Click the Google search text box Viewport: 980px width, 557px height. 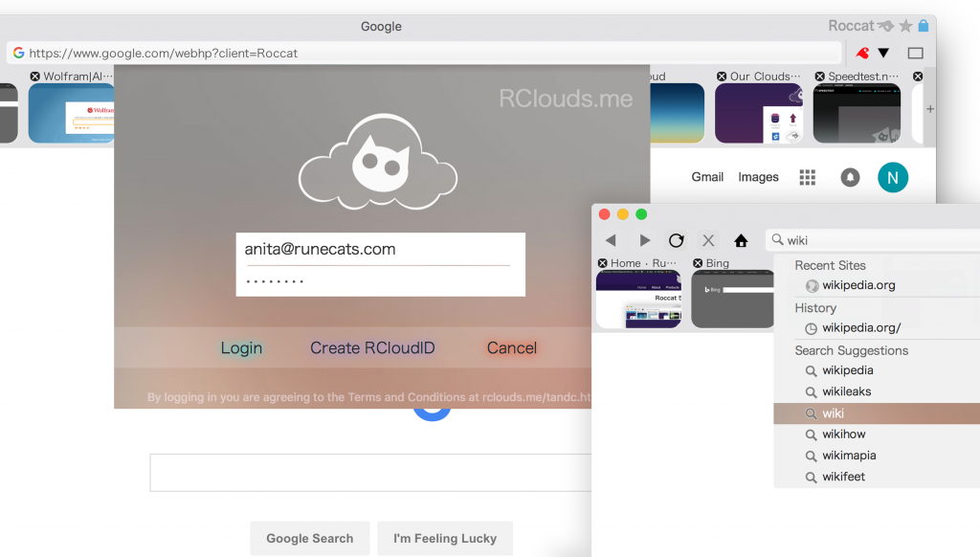[x=370, y=473]
